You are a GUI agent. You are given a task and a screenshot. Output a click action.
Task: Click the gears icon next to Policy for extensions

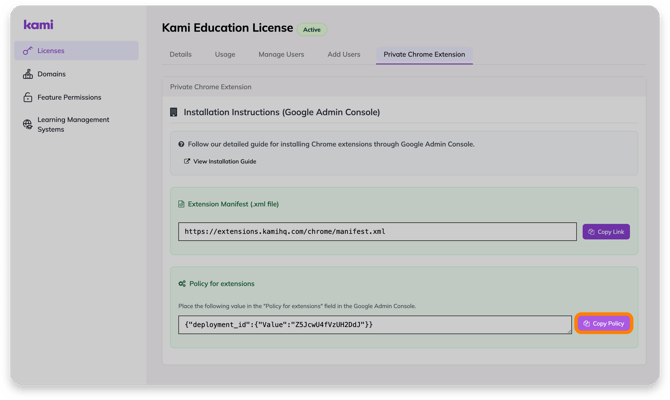click(x=182, y=284)
